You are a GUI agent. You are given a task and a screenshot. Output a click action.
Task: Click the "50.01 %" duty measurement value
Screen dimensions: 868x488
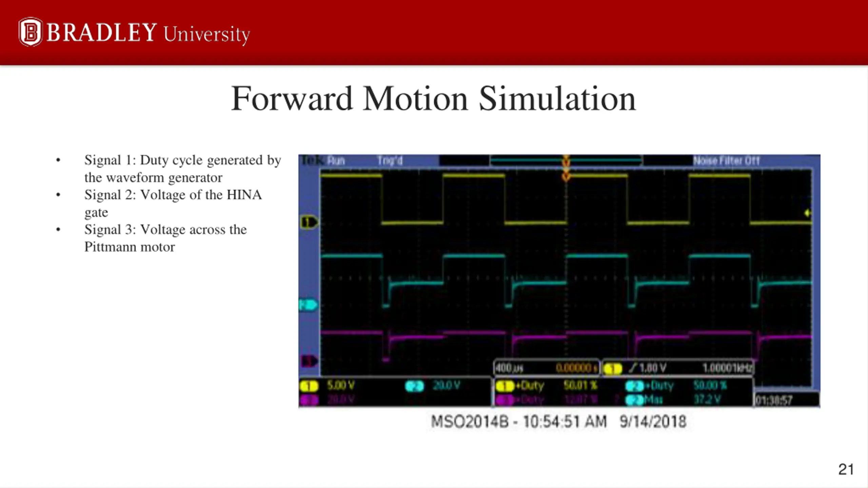pyautogui.click(x=580, y=385)
